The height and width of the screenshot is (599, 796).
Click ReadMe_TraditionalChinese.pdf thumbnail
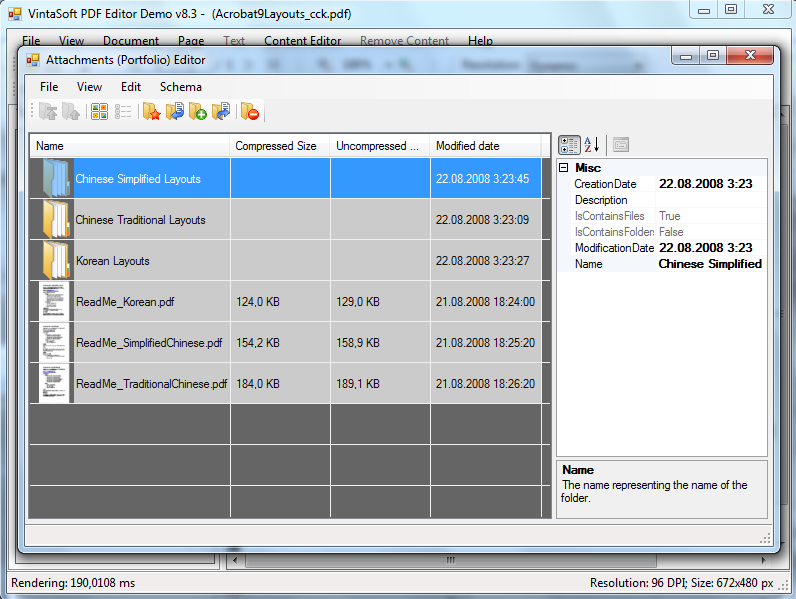(53, 384)
